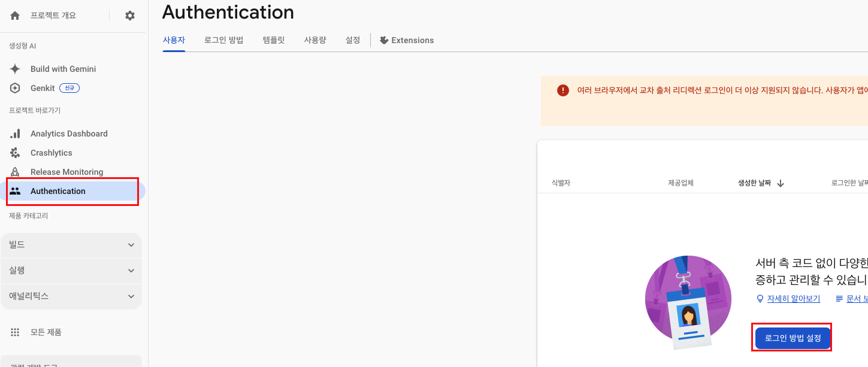Click the Genkit hexagon icon
The height and width of the screenshot is (367, 868).
[x=15, y=88]
